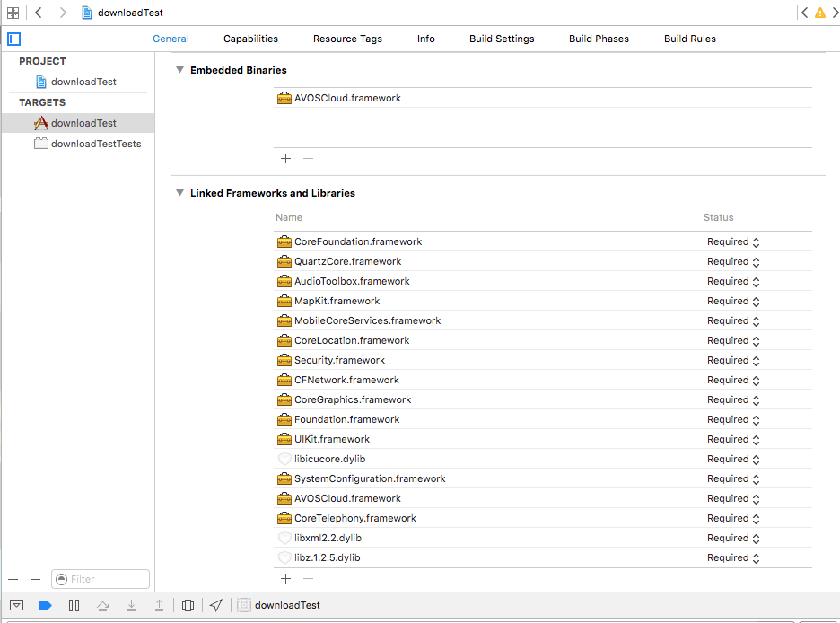The height and width of the screenshot is (623, 840).
Task: Select the CoreGraphics.framework row
Action: (x=543, y=399)
